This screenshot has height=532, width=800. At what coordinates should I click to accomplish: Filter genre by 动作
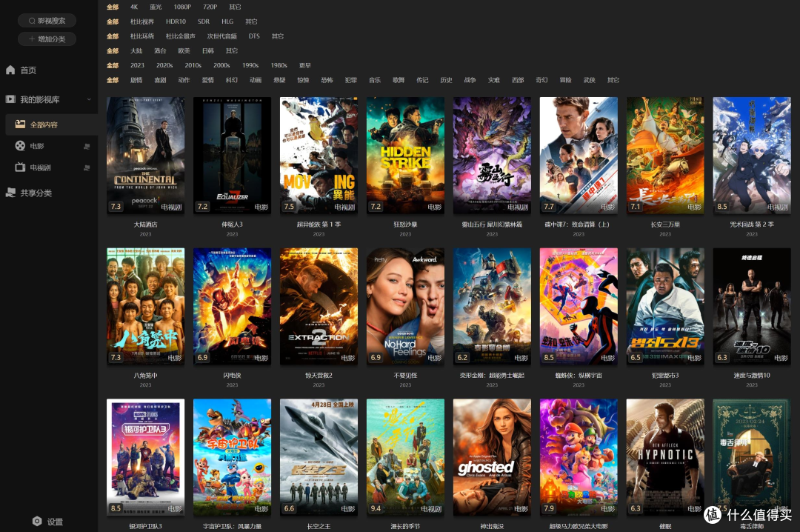pos(184,80)
